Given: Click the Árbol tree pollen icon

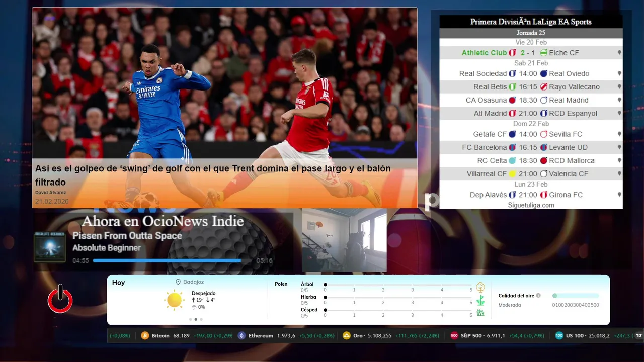Looking at the screenshot, I should pyautogui.click(x=480, y=287).
